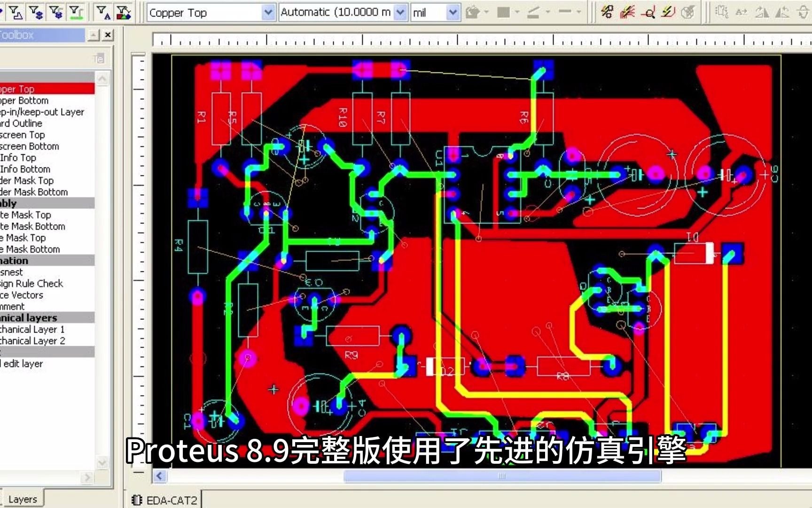Click the text filter toolbar icon
The height and width of the screenshot is (508, 812).
pyautogui.click(x=103, y=12)
